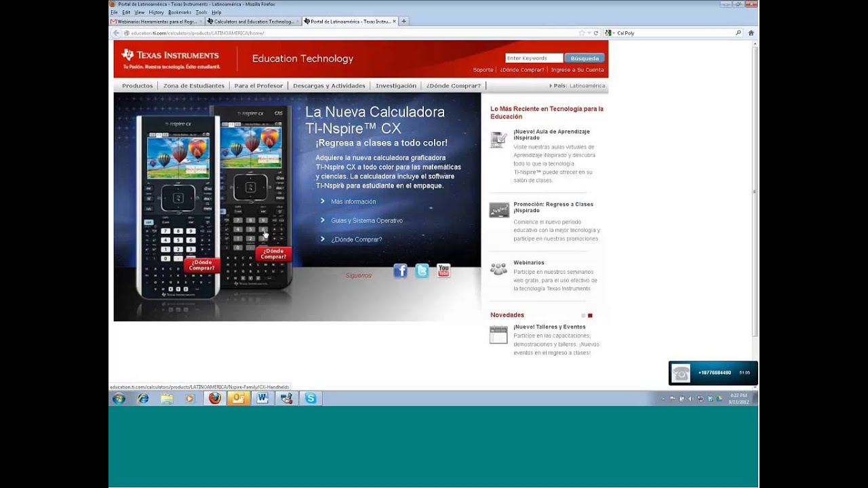Click the search magnifier in search bar
The image size is (868, 488).
coord(738,33)
